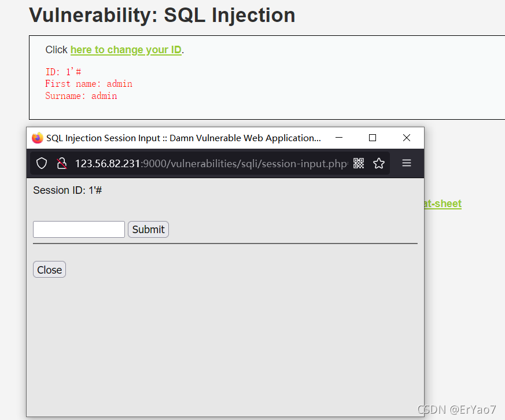Click the 'Surname: admin' result line
The height and width of the screenshot is (420, 505).
click(x=81, y=96)
